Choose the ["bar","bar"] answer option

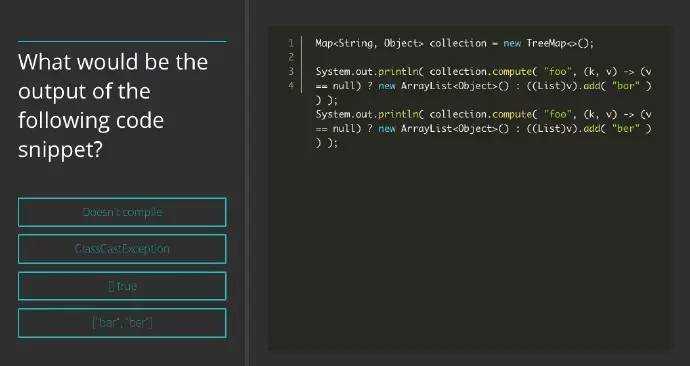(122, 323)
